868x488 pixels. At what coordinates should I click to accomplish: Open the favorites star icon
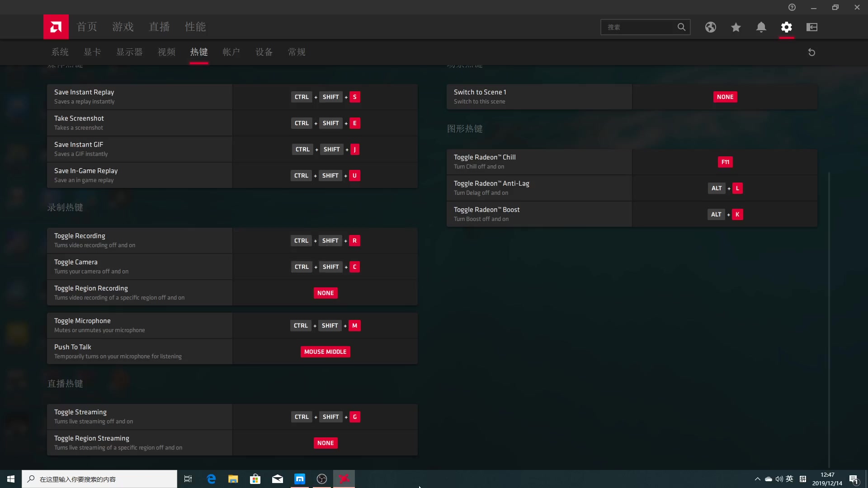click(736, 27)
